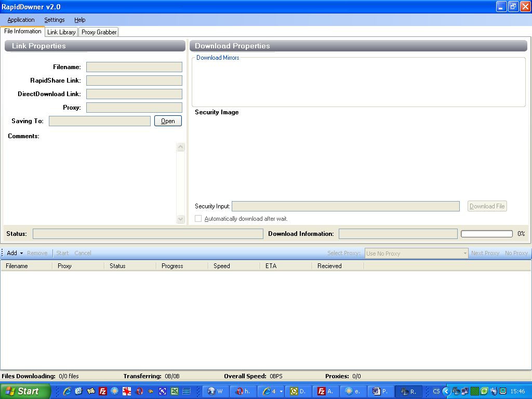Click the Download File button
Image resolution: width=532 pixels, height=399 pixels.
487,206
